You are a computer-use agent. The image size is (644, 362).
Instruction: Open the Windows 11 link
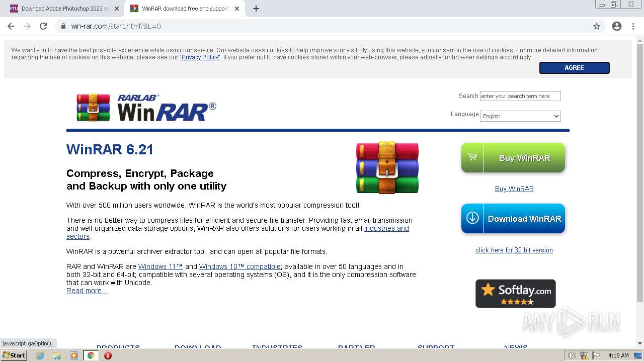click(160, 266)
